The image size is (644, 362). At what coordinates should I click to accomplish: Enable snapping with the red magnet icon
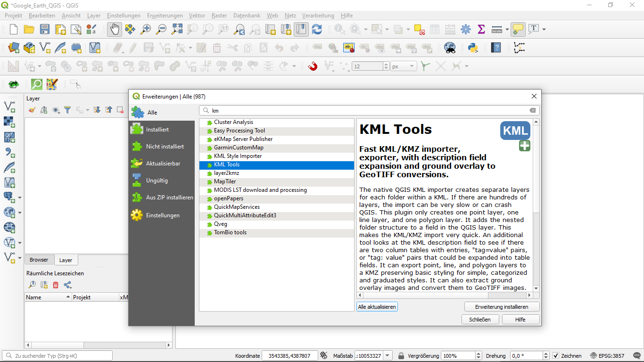click(313, 66)
